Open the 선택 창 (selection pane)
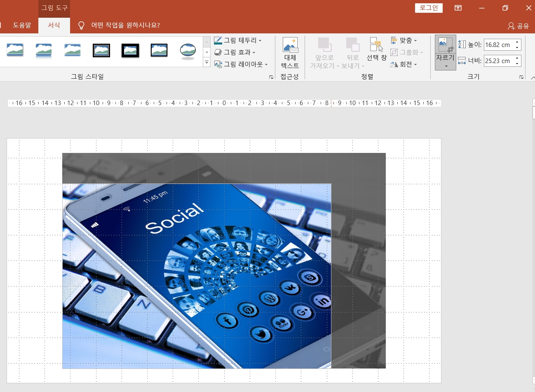This screenshot has height=392, width=535. [x=376, y=49]
